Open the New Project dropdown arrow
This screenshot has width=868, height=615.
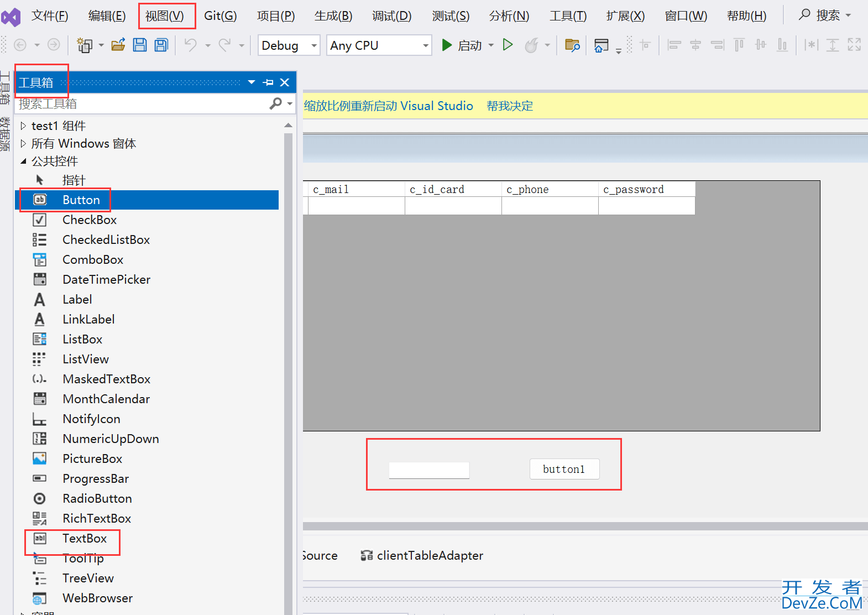pyautogui.click(x=101, y=45)
